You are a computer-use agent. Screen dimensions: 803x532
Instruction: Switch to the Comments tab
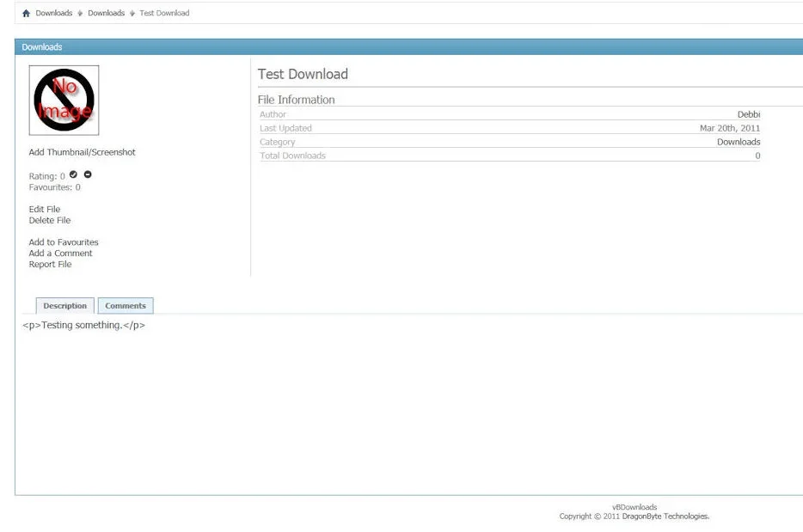[x=126, y=306]
